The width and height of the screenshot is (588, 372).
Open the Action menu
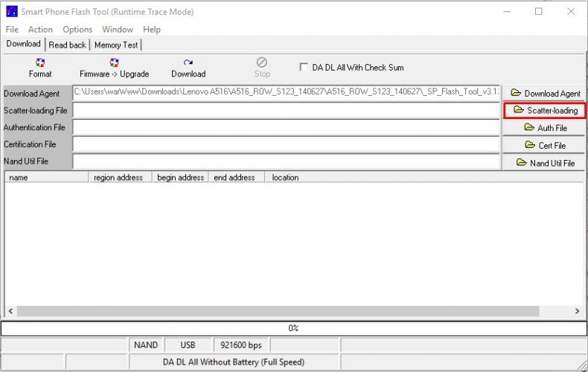click(40, 30)
